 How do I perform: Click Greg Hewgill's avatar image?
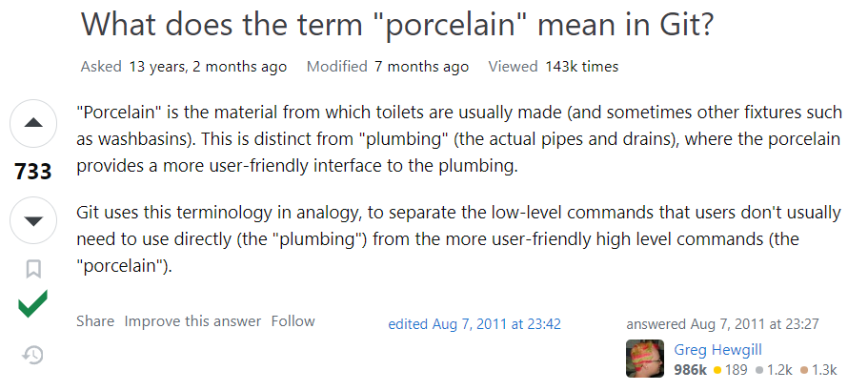[645, 359]
